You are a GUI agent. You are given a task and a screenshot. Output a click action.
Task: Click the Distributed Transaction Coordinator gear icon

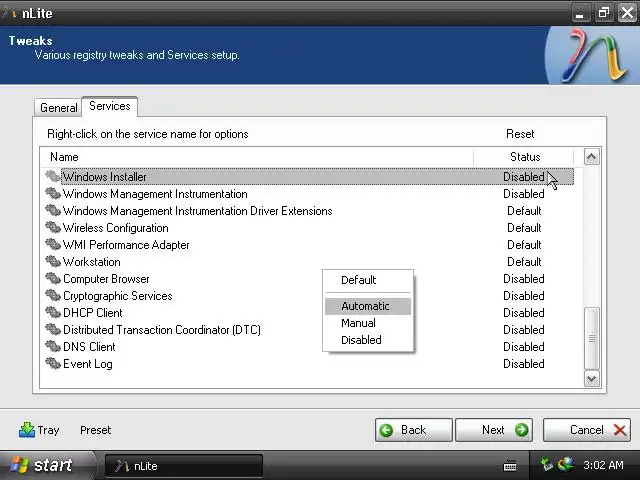pos(53,329)
